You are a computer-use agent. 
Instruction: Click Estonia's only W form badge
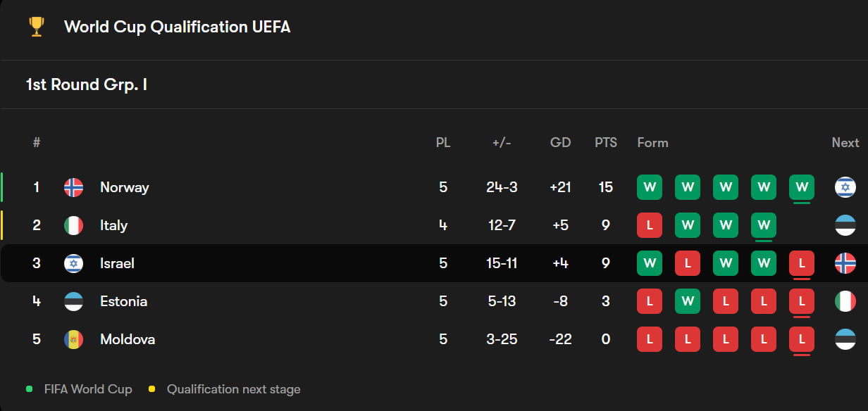(688, 301)
